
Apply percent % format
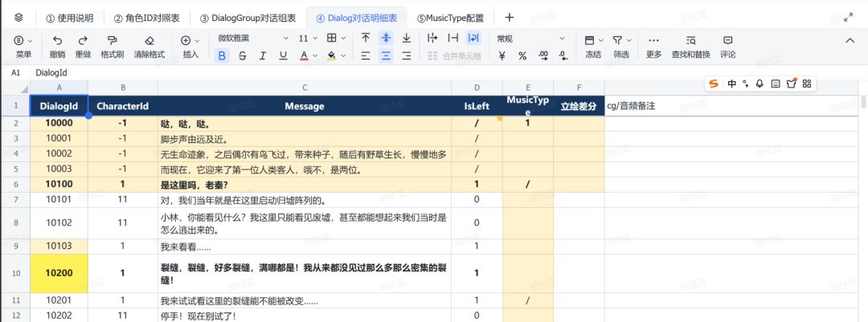click(522, 55)
